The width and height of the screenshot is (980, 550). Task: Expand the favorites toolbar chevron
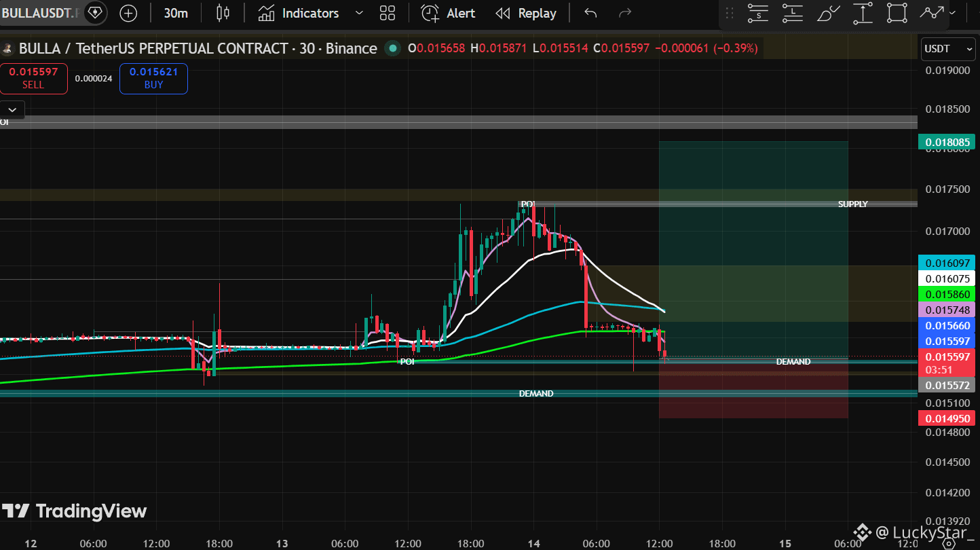tap(953, 13)
